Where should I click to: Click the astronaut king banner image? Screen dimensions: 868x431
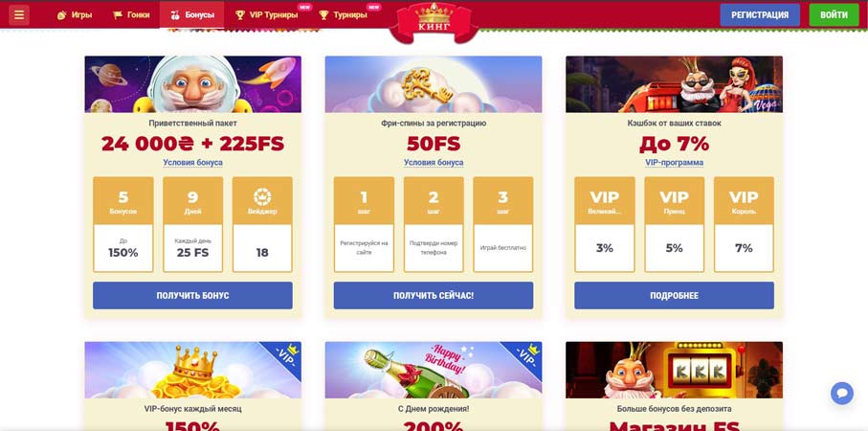192,84
